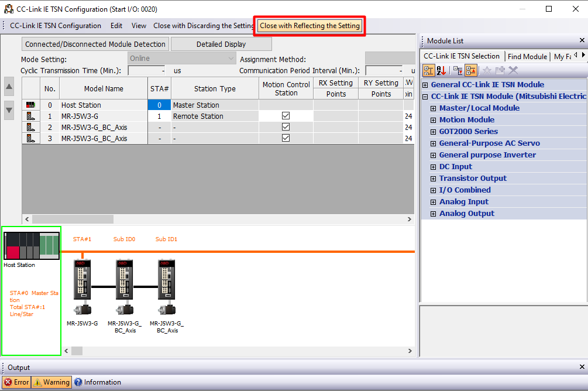Click the row 1 MR-J5W3-G servo icon
The height and width of the screenshot is (391, 588).
31,116
